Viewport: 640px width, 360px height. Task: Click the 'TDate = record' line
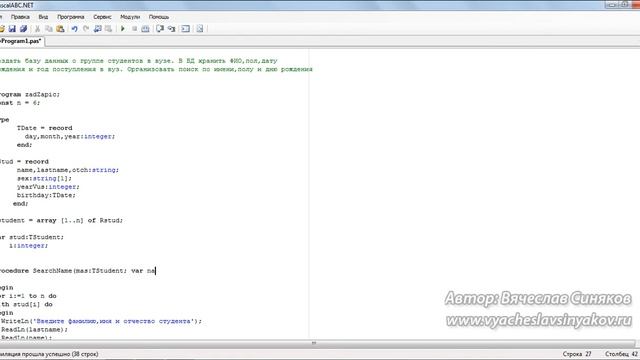click(x=44, y=128)
